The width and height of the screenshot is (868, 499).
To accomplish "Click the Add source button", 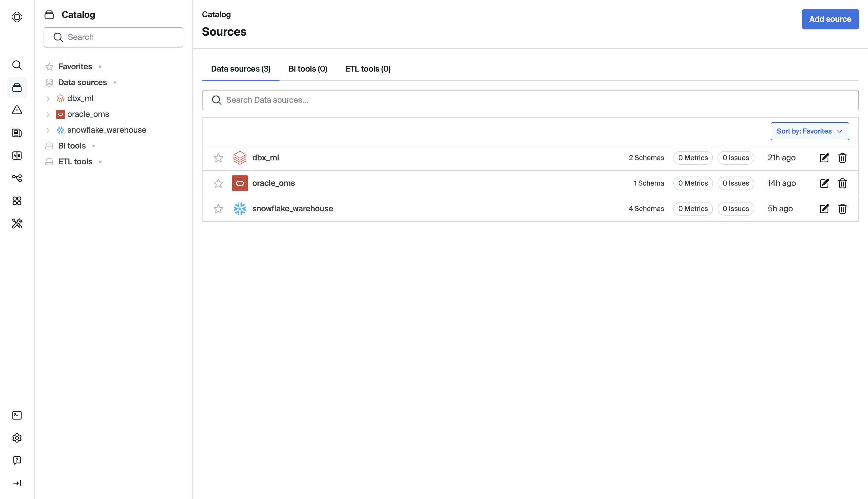I will click(830, 19).
